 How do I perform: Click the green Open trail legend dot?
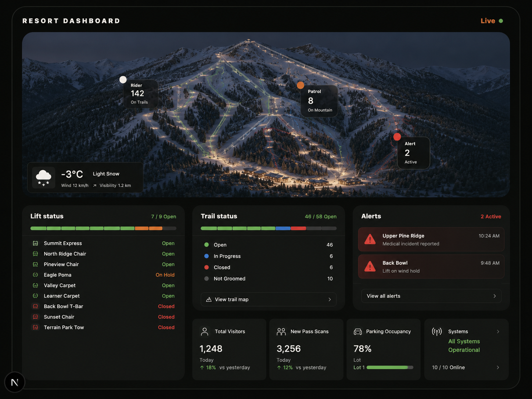click(x=206, y=245)
